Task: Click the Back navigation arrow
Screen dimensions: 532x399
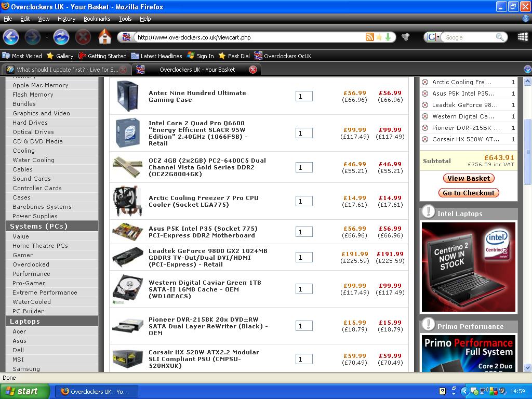Action: (x=11, y=37)
